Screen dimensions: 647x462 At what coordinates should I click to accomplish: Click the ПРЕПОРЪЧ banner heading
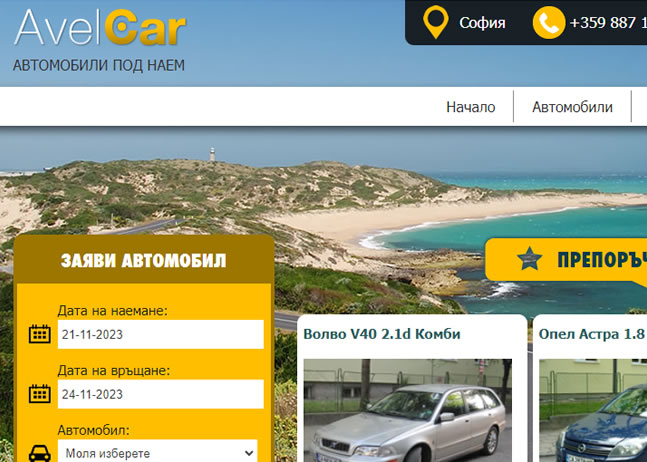point(602,260)
